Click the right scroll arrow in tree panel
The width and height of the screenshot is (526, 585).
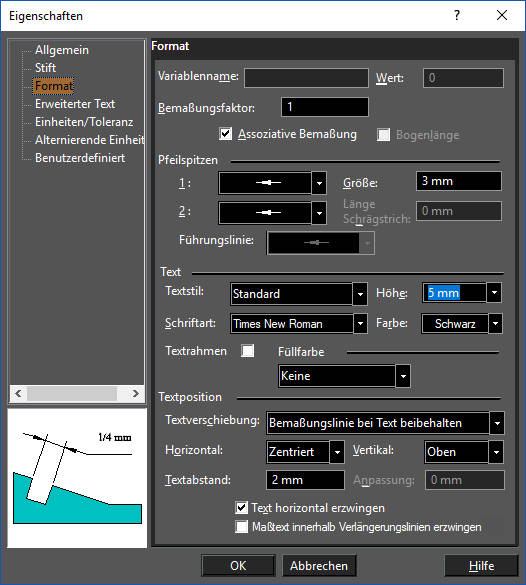[135, 393]
